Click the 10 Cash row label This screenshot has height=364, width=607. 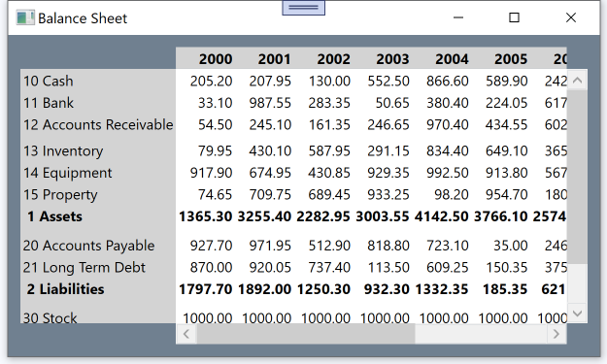(48, 81)
